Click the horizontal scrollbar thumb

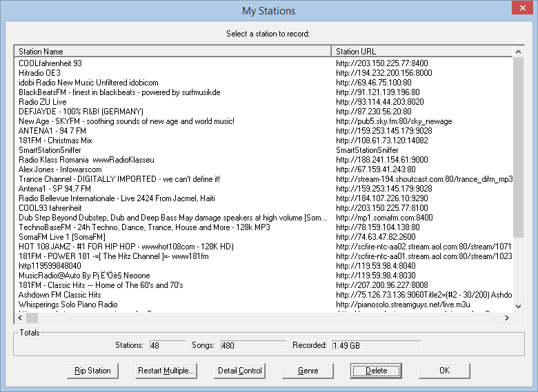pos(32,318)
